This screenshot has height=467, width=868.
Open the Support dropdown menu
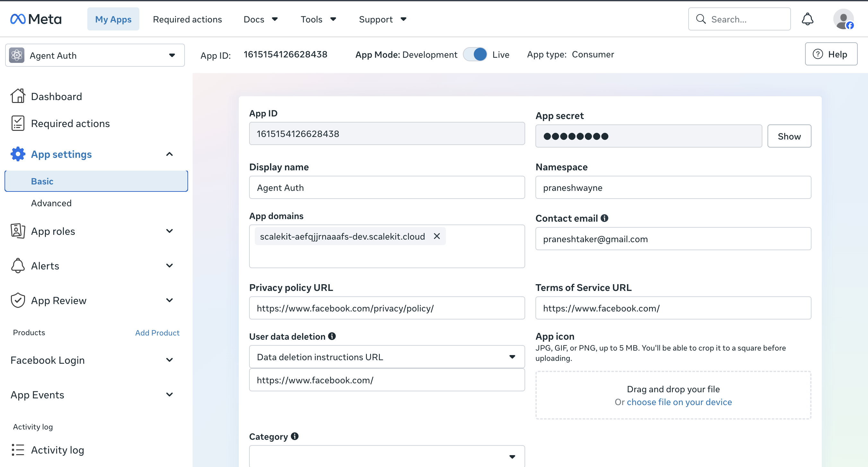coord(382,19)
